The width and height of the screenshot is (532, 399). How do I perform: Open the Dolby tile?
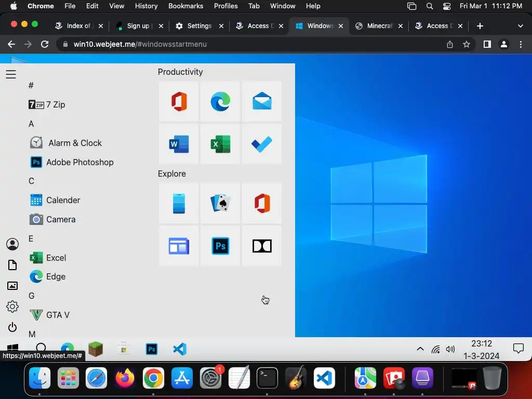pos(262,246)
